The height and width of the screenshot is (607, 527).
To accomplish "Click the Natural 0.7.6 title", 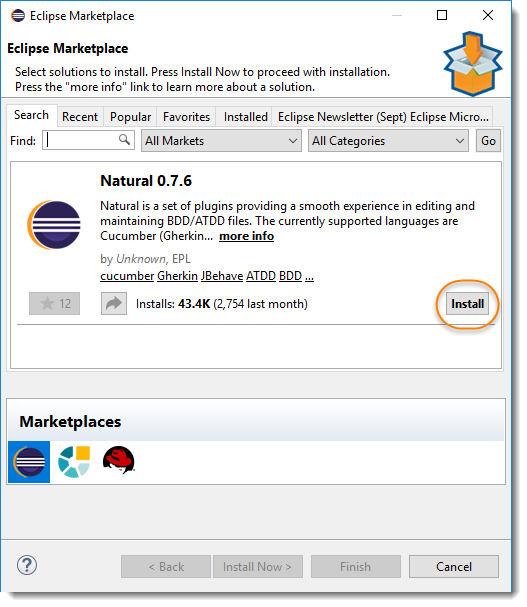I will 146,181.
